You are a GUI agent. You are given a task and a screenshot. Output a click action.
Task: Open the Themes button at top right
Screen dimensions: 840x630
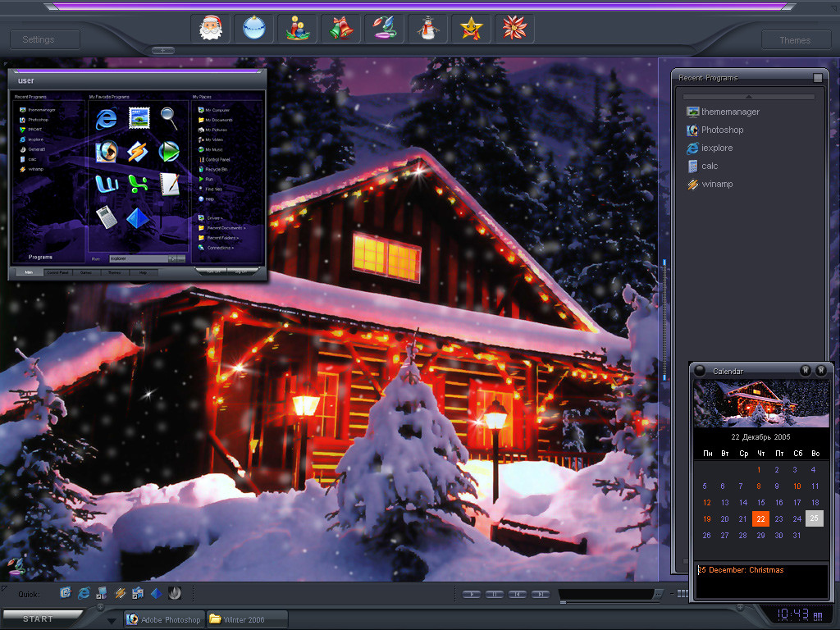[x=795, y=40]
